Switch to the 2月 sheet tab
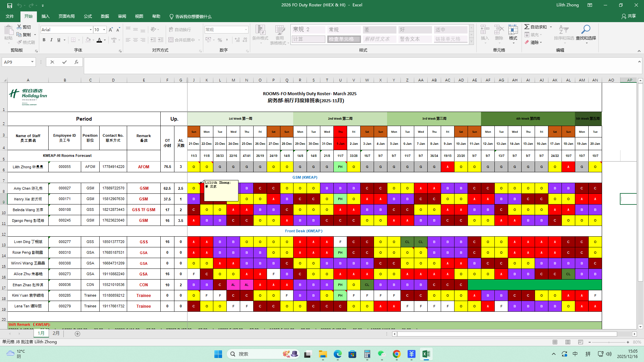 tap(56, 334)
